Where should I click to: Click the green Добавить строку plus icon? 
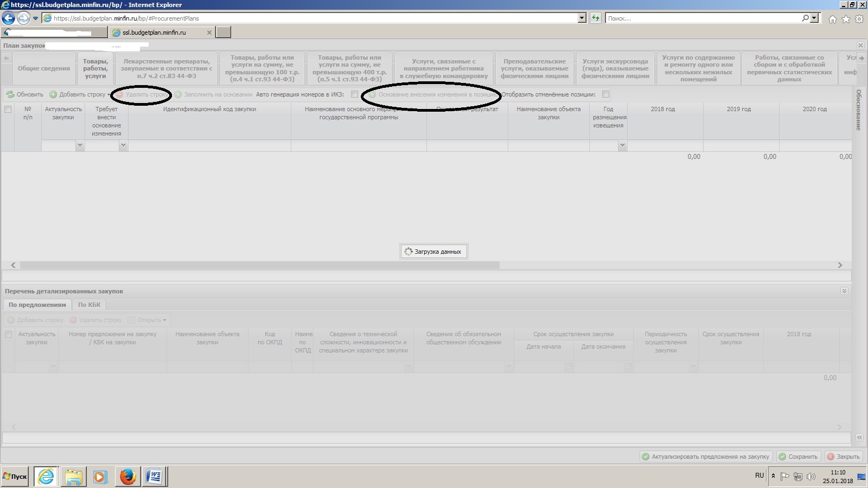tap(53, 94)
